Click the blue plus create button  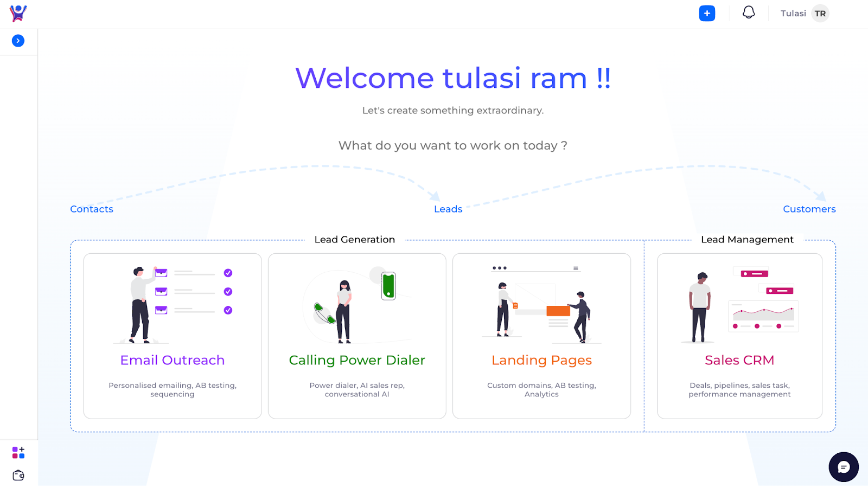click(707, 13)
